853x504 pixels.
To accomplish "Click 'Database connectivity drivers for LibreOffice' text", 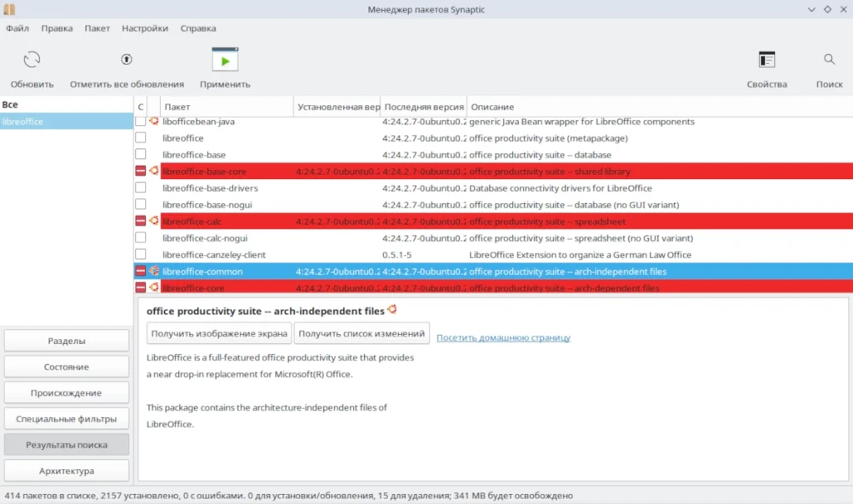I will pyautogui.click(x=561, y=187).
